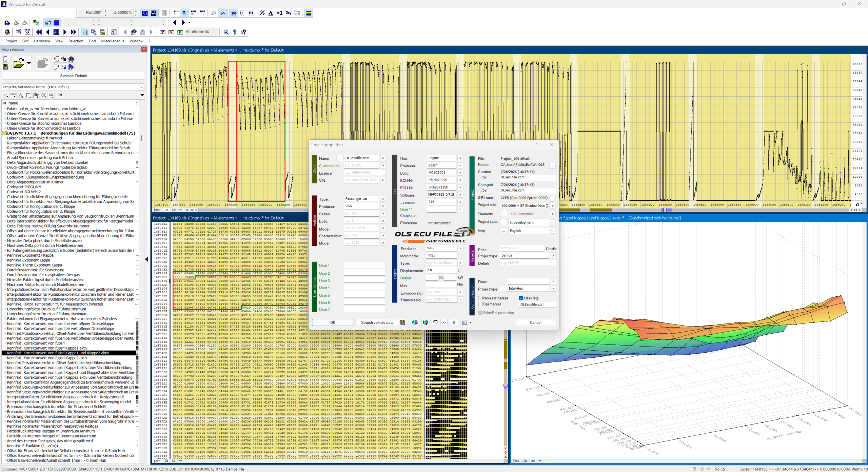Image resolution: width=868 pixels, height=472 pixels.
Task: Open project with the yellow folder icon
Action: (19, 63)
